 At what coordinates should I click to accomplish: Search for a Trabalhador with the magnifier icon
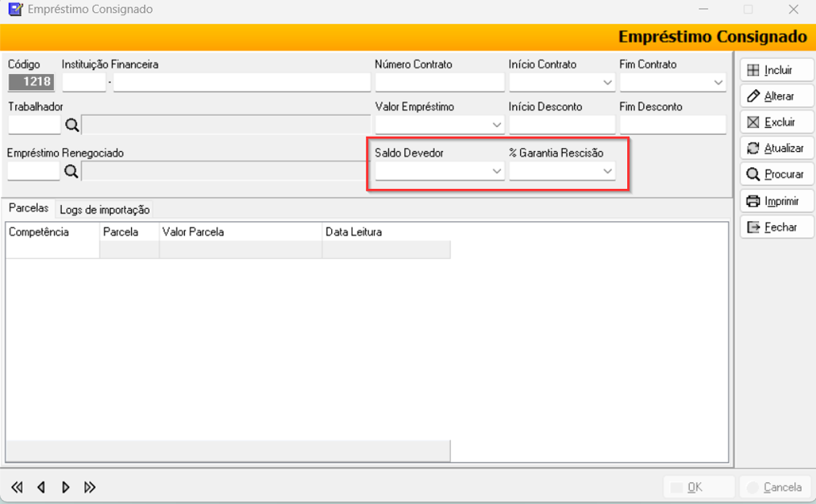point(72,125)
